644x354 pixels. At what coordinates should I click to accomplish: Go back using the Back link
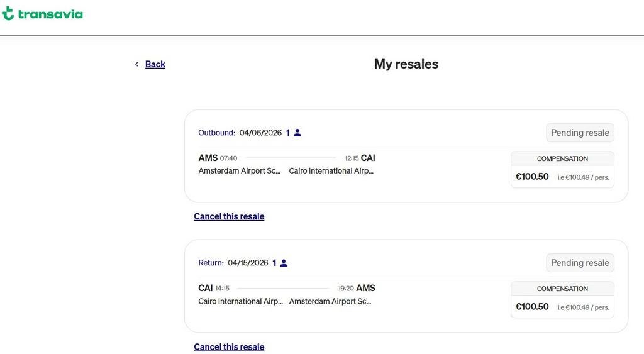click(x=155, y=64)
